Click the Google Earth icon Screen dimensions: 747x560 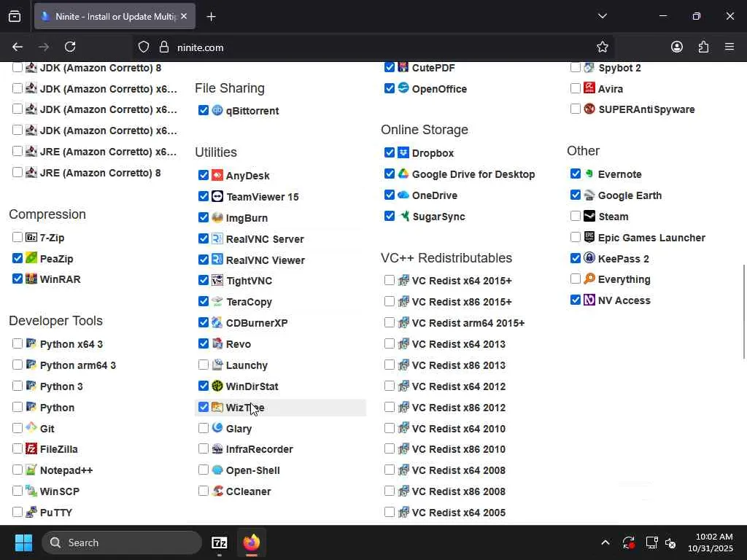pos(589,195)
